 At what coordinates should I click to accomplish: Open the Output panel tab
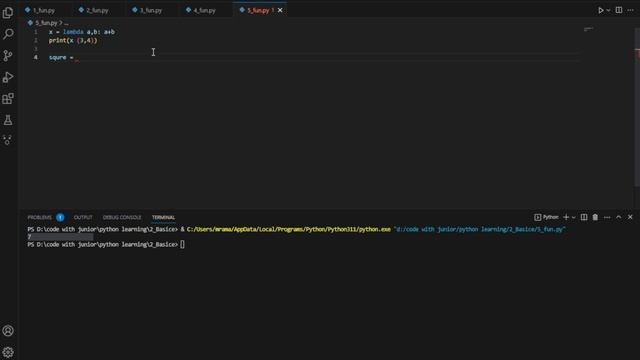point(83,217)
